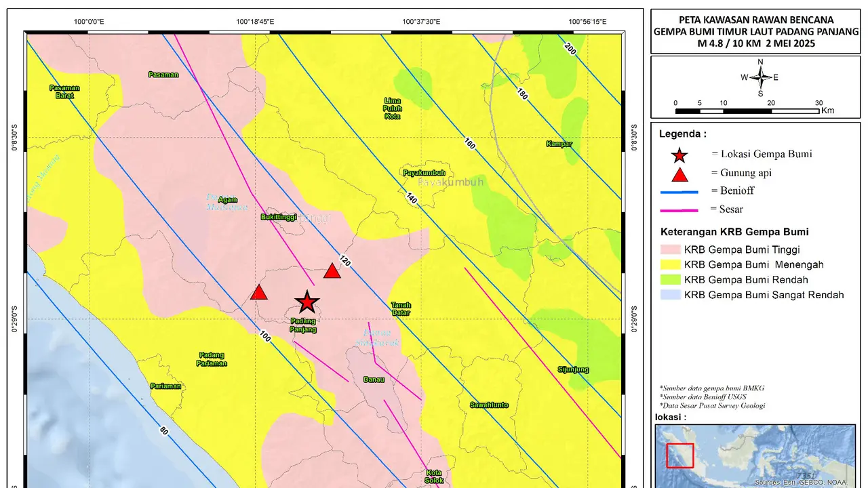Click the blue Benioff line legend symbol
The image size is (868, 488).
(679, 192)
